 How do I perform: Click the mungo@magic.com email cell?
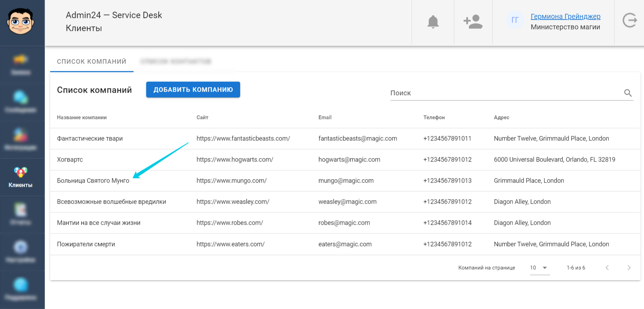(x=346, y=181)
